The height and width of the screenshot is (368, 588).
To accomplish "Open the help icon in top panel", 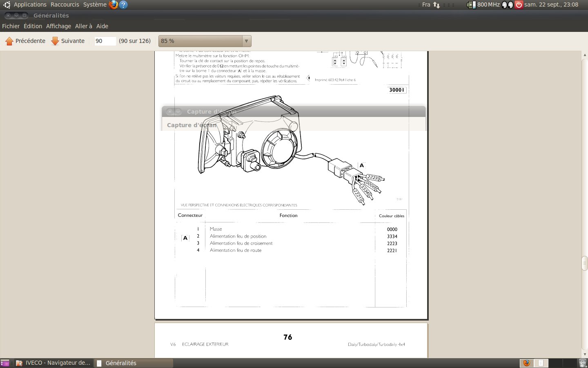I will [123, 5].
